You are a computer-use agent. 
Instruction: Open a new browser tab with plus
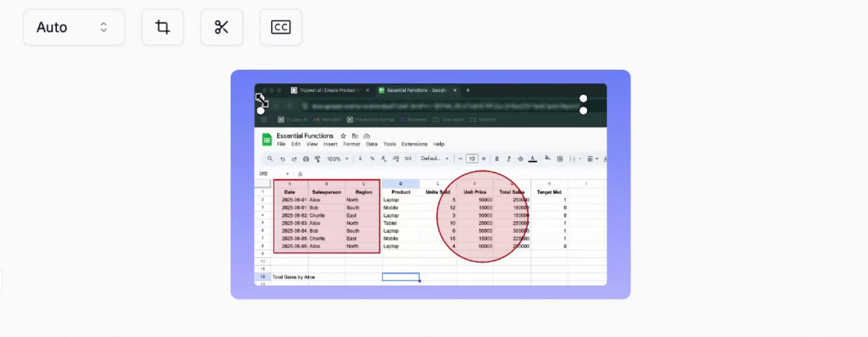pos(468,90)
